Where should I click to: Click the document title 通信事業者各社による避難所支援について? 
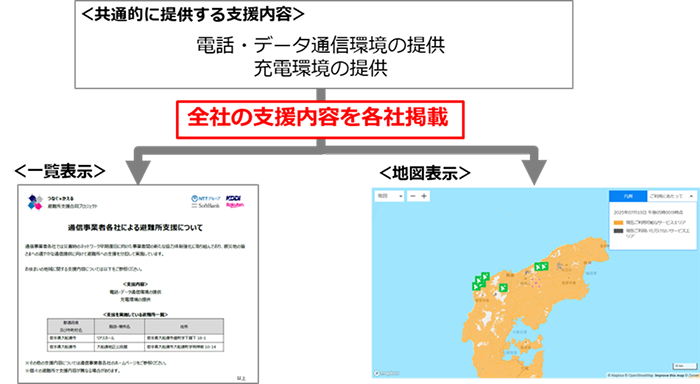(135, 228)
